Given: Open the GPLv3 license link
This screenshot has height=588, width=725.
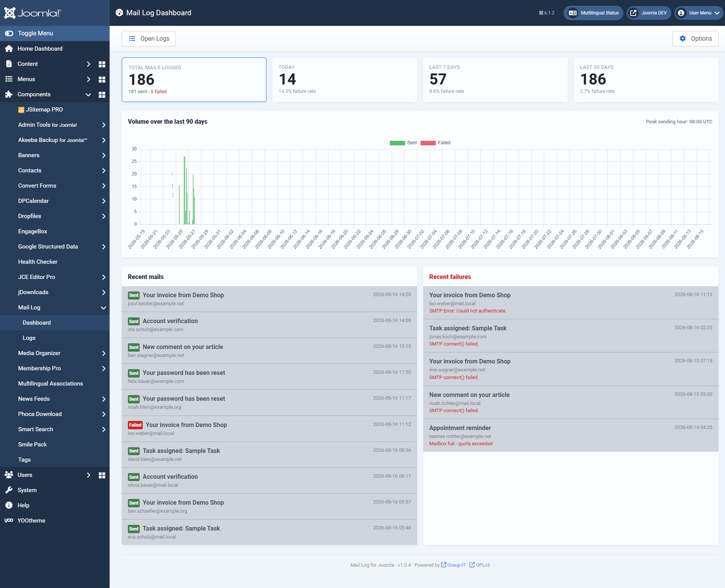Looking at the screenshot, I should click(x=480, y=565).
